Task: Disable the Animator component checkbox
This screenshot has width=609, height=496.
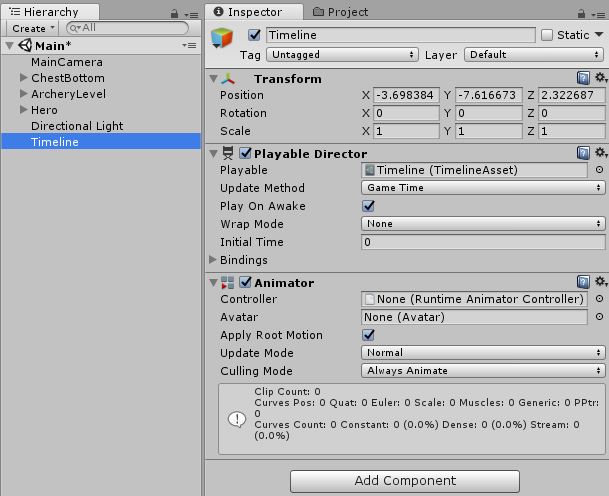Action: point(245,282)
